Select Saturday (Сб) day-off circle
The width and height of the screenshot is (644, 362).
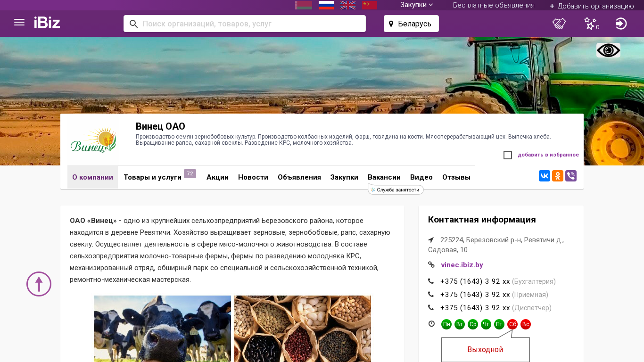point(512,324)
